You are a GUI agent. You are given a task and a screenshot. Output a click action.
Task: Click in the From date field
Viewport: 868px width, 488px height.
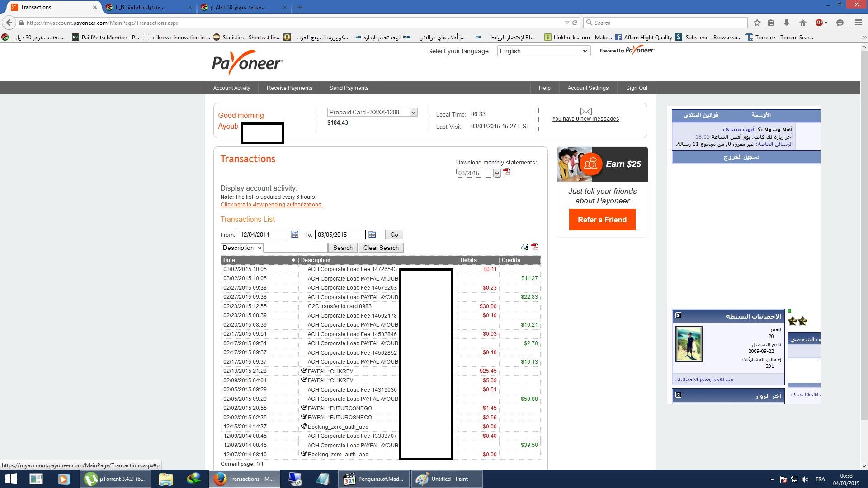point(263,235)
